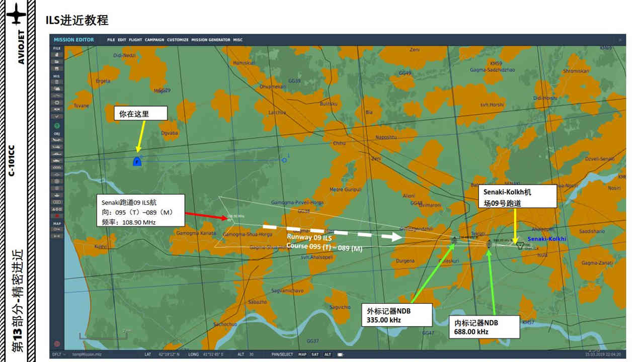Click the PAN/SELECT button
The image size is (644, 362).
coord(281,354)
